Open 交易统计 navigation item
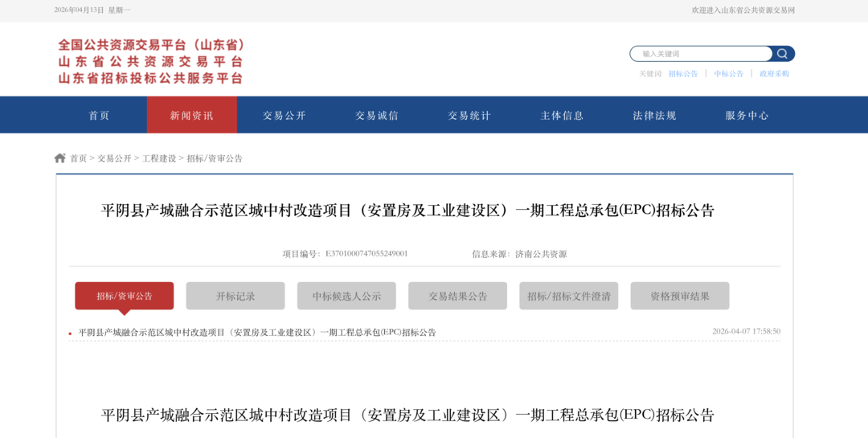 click(469, 115)
